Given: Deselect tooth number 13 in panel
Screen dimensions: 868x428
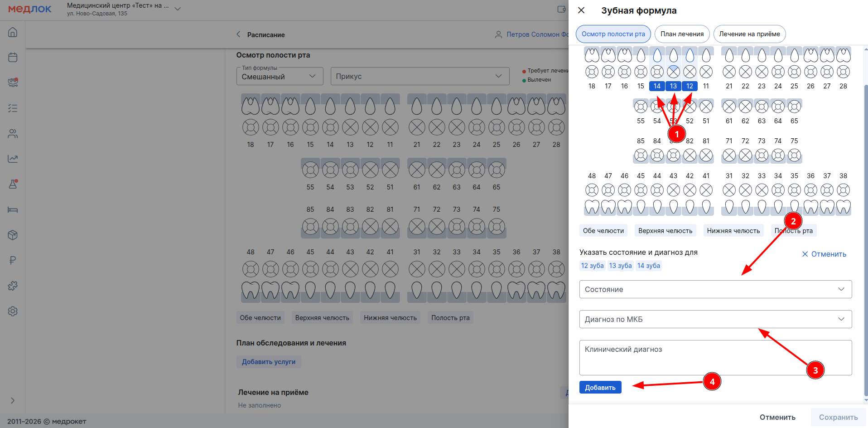Looking at the screenshot, I should 673,86.
